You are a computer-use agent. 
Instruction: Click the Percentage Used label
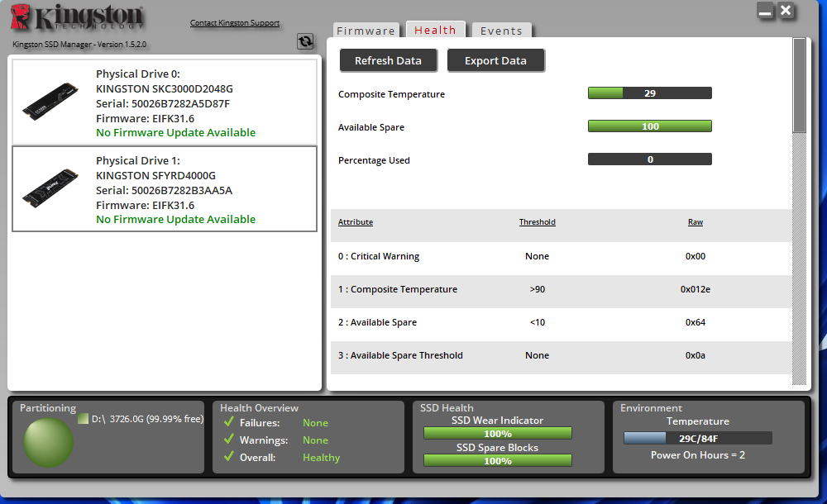click(x=374, y=160)
